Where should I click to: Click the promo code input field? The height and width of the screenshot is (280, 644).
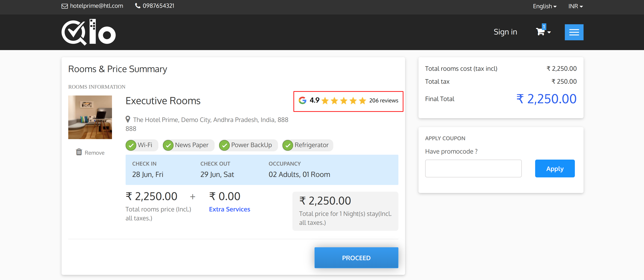click(474, 168)
